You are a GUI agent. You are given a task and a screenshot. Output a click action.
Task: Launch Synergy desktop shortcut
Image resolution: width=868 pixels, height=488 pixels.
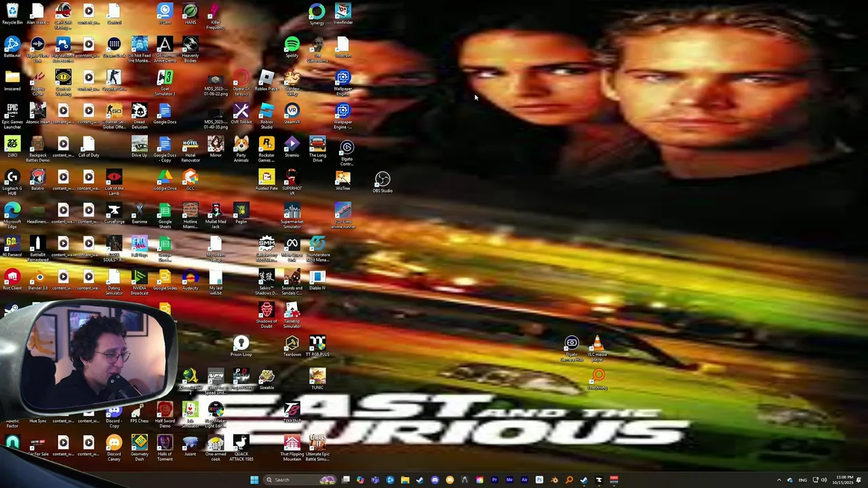coord(317,14)
